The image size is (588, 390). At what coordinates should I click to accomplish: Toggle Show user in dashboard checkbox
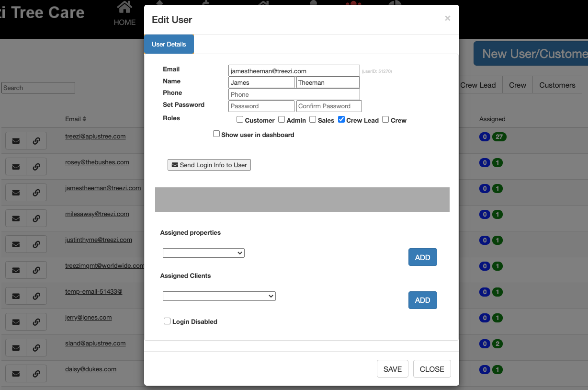(216, 134)
